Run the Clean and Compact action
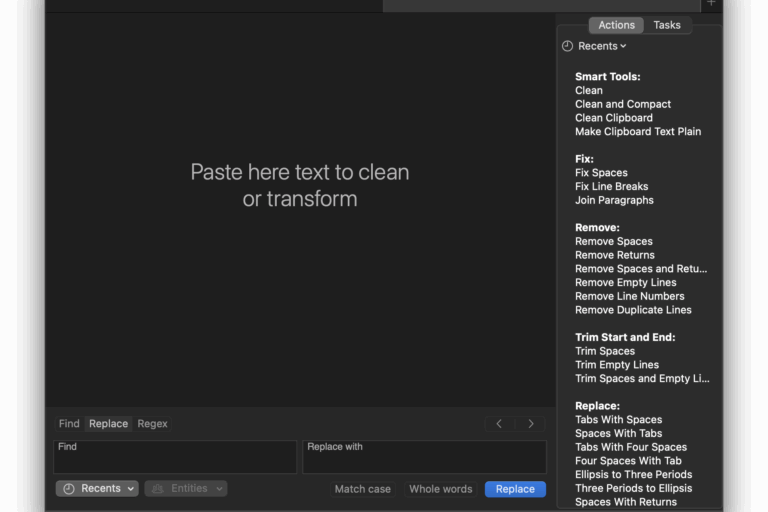Viewport: 768px width, 512px height. point(622,104)
